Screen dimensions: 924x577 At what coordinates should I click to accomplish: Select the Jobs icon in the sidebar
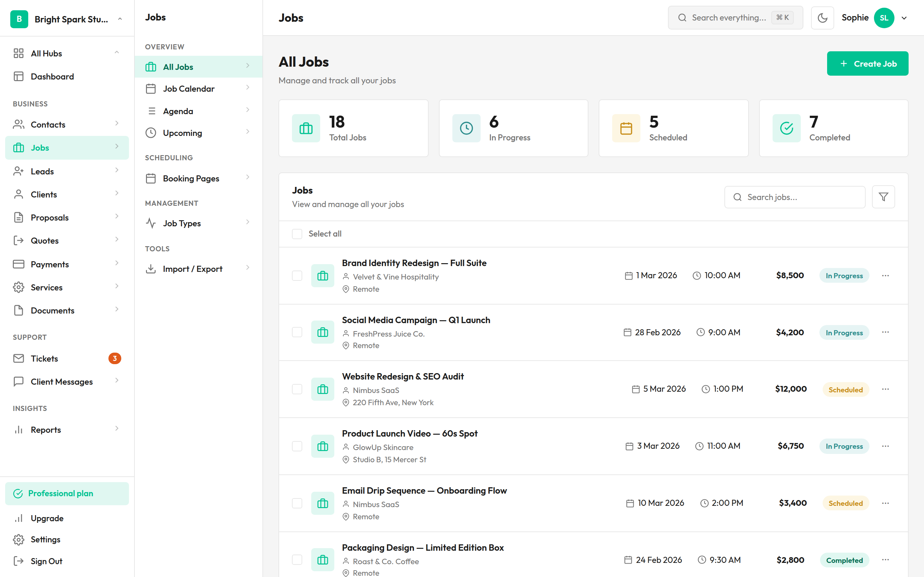[x=19, y=148]
